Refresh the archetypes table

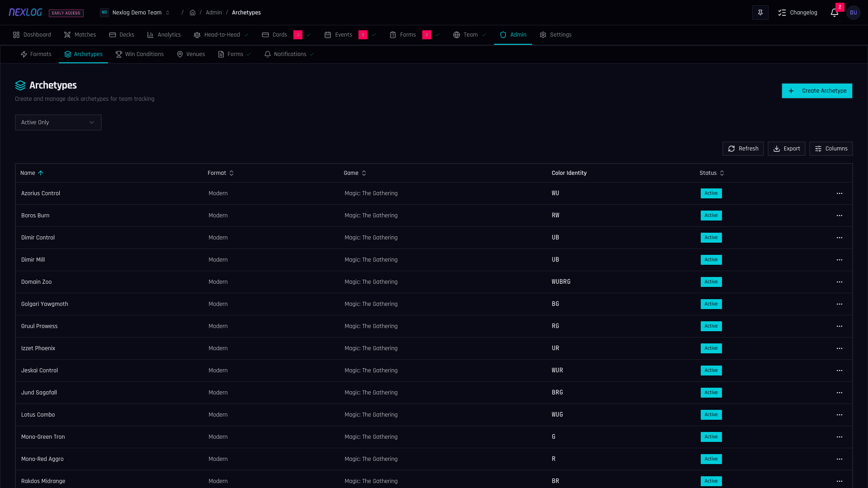tap(743, 149)
